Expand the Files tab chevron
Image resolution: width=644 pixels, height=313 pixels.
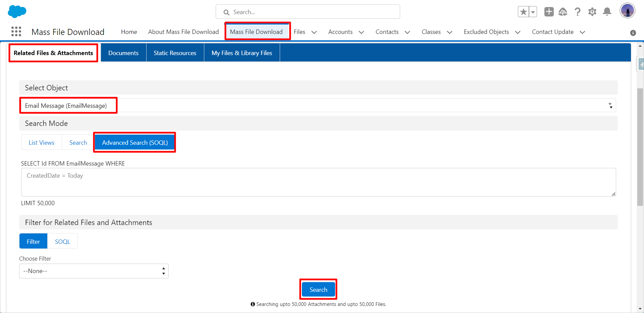click(x=314, y=32)
